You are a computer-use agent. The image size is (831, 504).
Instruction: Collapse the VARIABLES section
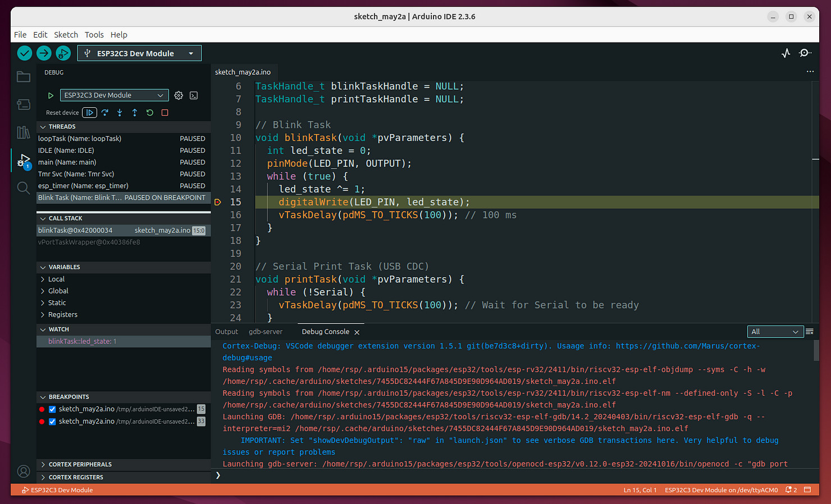[x=124, y=267]
